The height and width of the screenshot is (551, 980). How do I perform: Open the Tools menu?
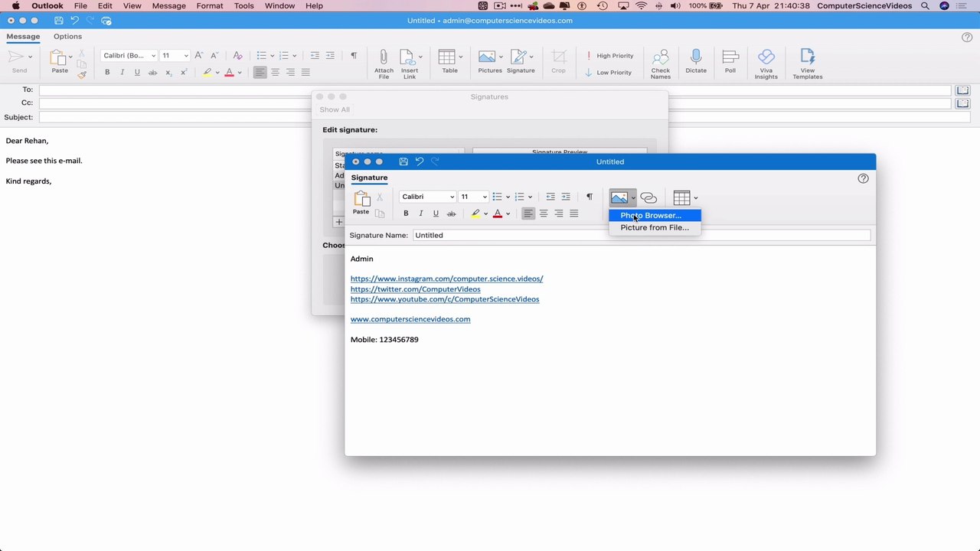point(243,5)
